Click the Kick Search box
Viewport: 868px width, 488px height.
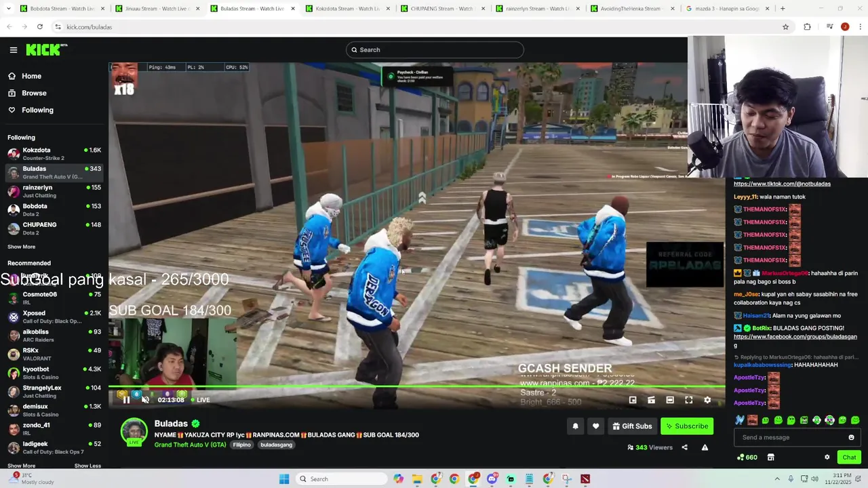pos(435,49)
